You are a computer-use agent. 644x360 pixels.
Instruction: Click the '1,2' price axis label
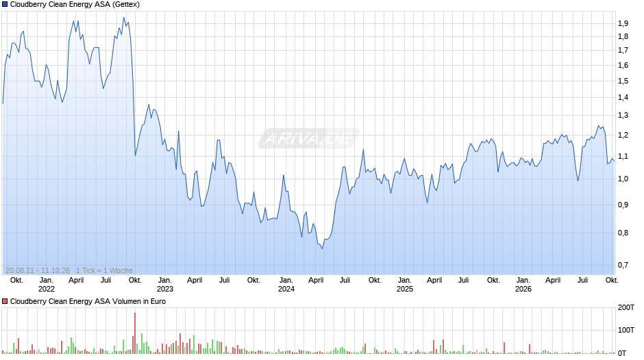623,135
